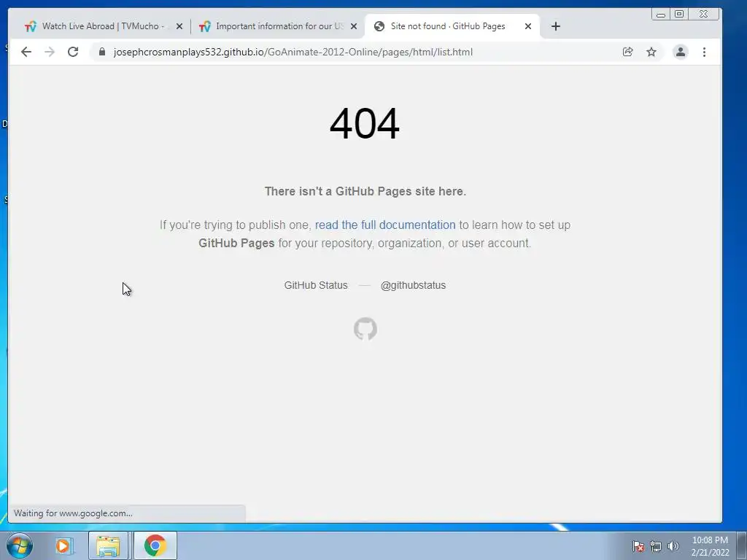Click "There isn't a GitHub Pages site here." text
Viewport: 747px width, 560px height.
point(365,192)
